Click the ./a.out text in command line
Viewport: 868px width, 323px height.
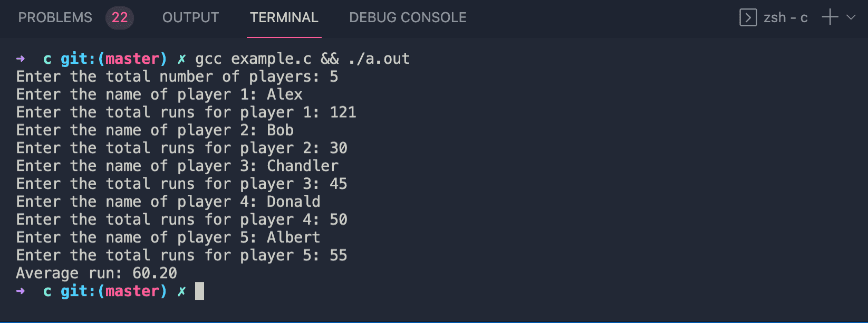point(379,59)
